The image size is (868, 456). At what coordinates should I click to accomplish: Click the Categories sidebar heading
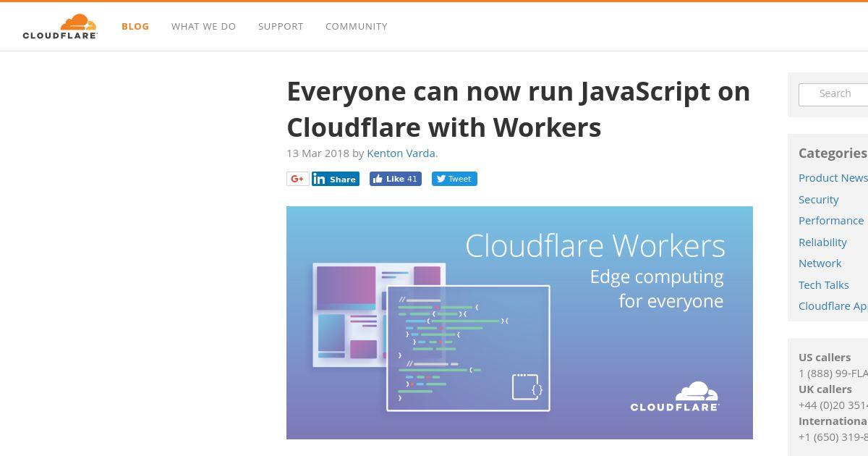[833, 153]
